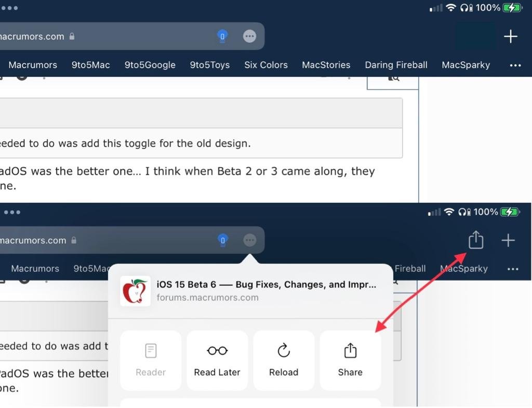
Task: Open MacSparky favorite in top bar
Action: [x=466, y=65]
